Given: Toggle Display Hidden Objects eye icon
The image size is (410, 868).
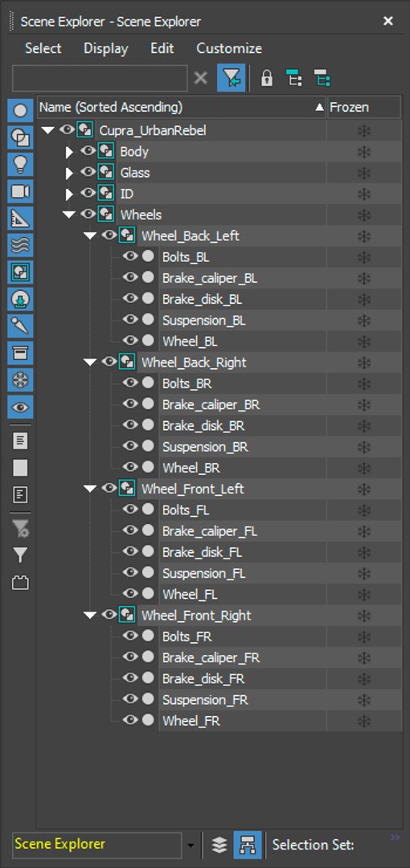Looking at the screenshot, I should 20,407.
